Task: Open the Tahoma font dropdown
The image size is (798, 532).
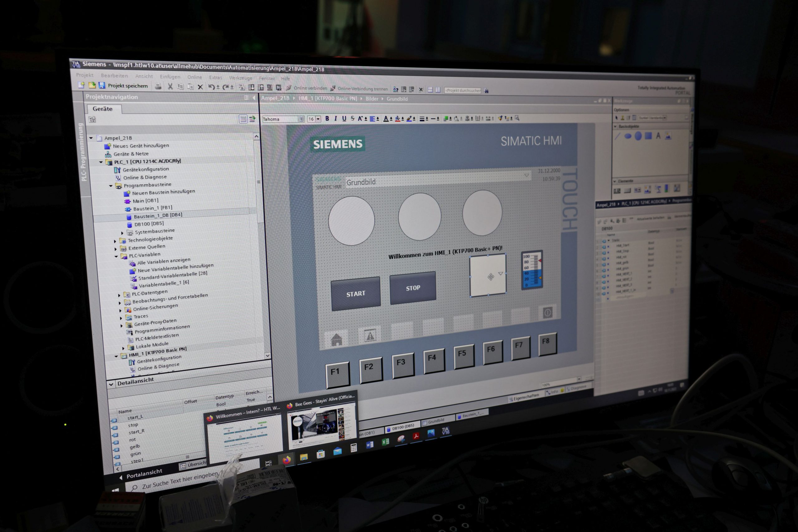Action: click(301, 119)
